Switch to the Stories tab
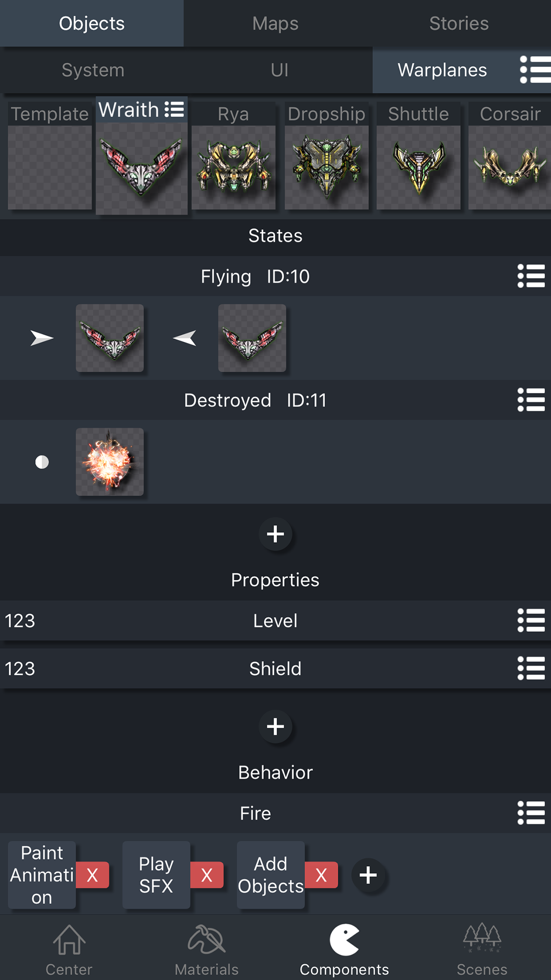 (x=459, y=23)
